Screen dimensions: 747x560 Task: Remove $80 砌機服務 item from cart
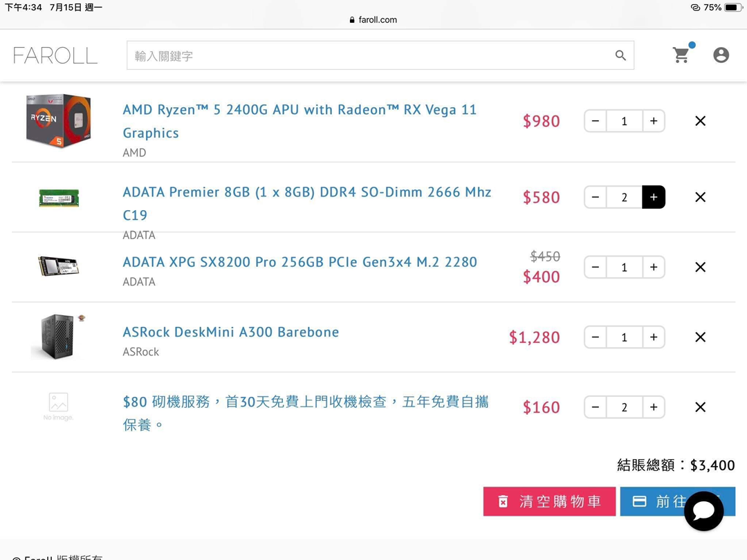coord(700,407)
